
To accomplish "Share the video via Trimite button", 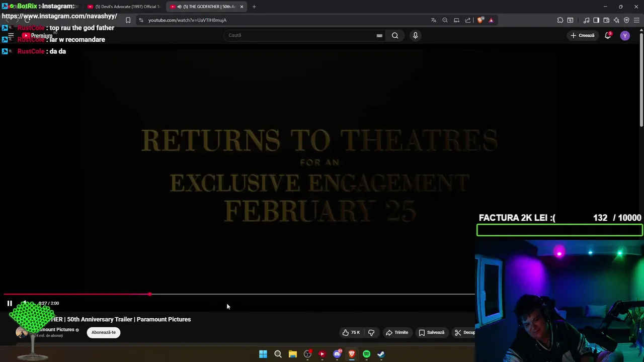I will click(397, 332).
